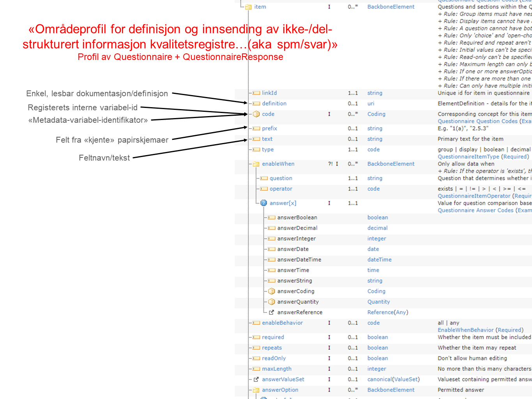The width and height of the screenshot is (532, 399).
Task: Click the reference icon beside answerValueSet
Action: coord(256,380)
